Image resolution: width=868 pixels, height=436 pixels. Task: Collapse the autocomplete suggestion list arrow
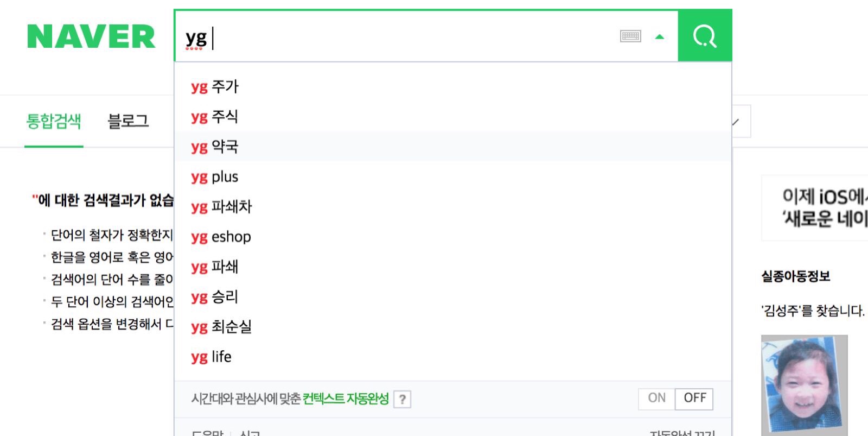click(660, 37)
